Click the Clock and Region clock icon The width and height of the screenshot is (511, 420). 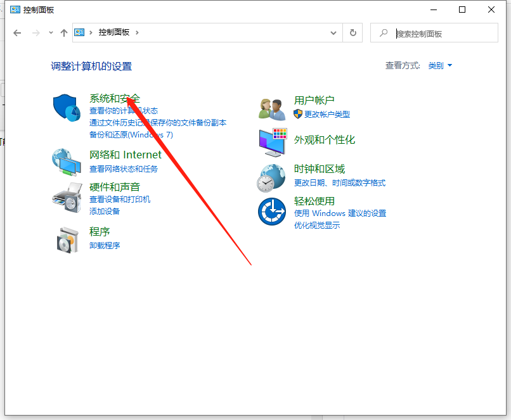271,177
